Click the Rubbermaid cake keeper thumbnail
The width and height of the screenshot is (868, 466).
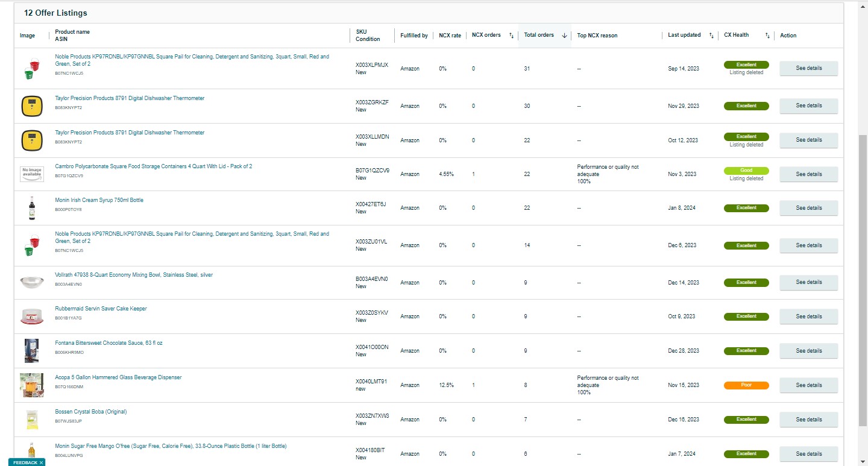pyautogui.click(x=31, y=316)
